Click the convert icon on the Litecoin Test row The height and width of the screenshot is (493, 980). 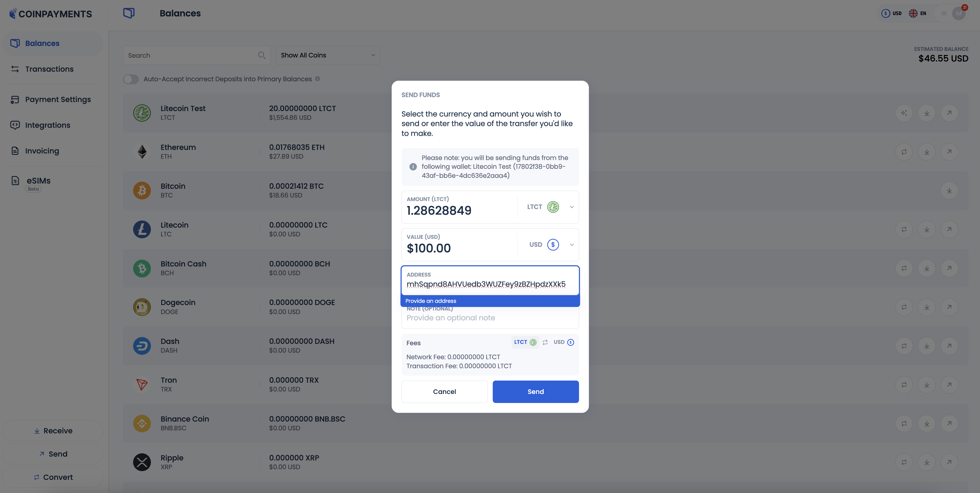904,112
